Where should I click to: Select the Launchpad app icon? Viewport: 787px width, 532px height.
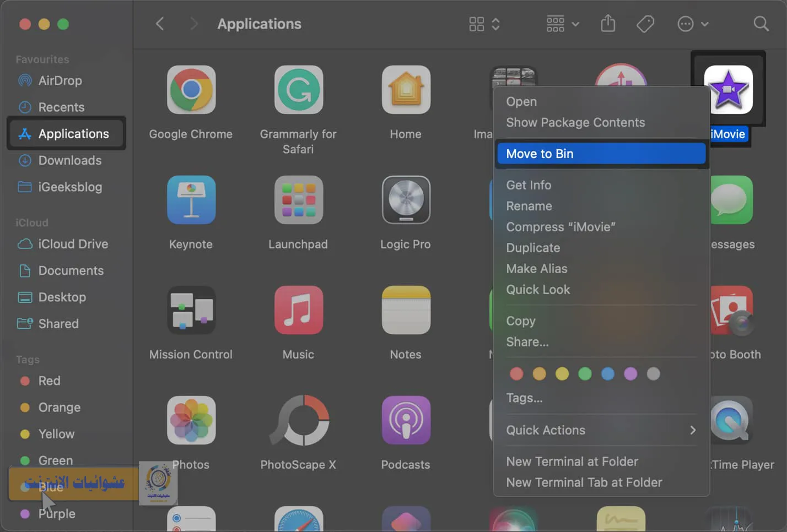coord(298,199)
